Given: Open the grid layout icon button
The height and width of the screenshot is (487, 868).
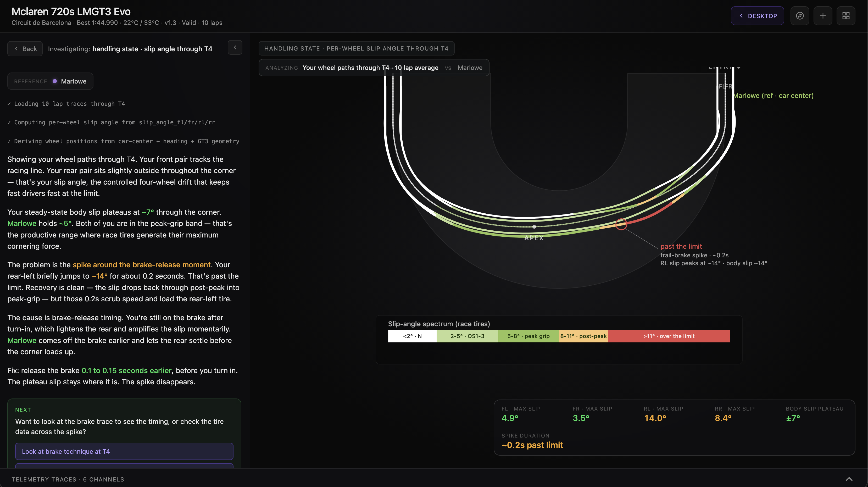Looking at the screenshot, I should [846, 16].
